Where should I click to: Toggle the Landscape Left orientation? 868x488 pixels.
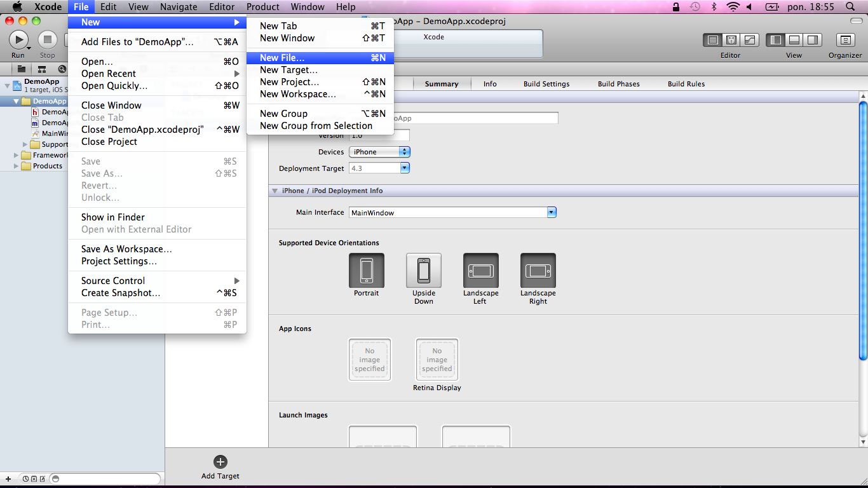click(480, 271)
